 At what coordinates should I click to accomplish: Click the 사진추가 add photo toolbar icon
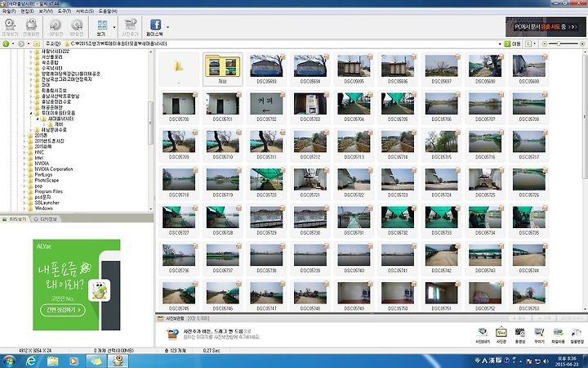tap(130, 28)
